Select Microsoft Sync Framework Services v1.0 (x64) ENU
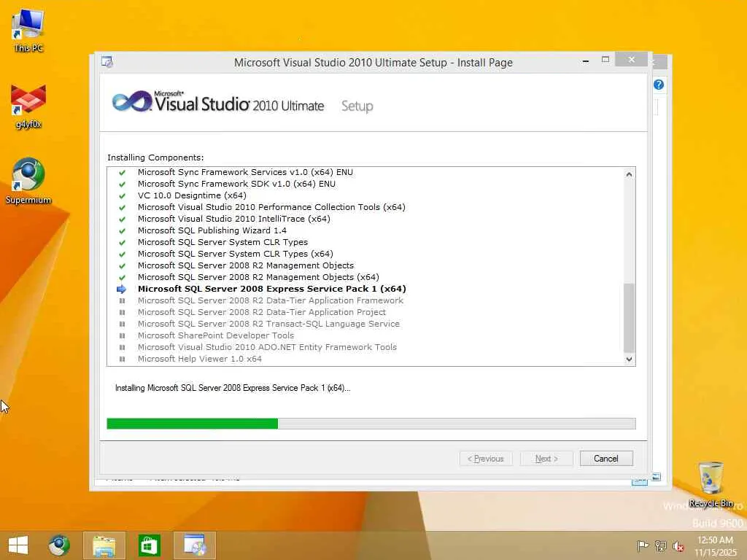The width and height of the screenshot is (747, 560). click(245, 172)
